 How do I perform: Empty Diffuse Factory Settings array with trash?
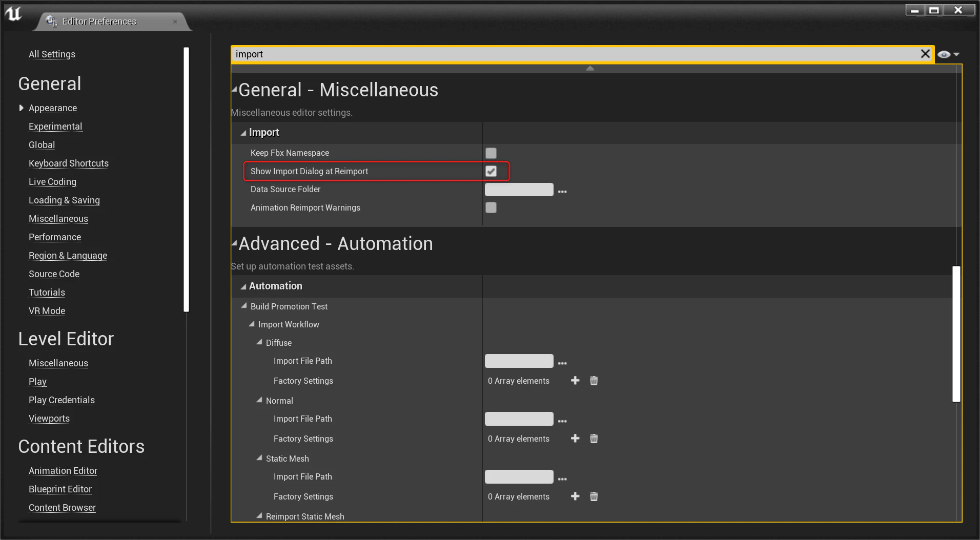(x=594, y=381)
